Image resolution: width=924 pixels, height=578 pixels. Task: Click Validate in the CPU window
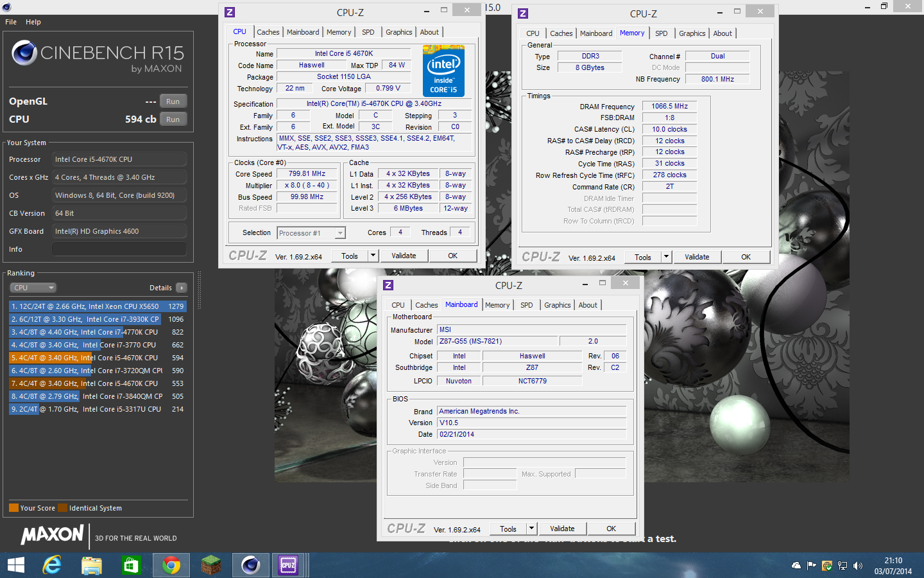pos(404,256)
